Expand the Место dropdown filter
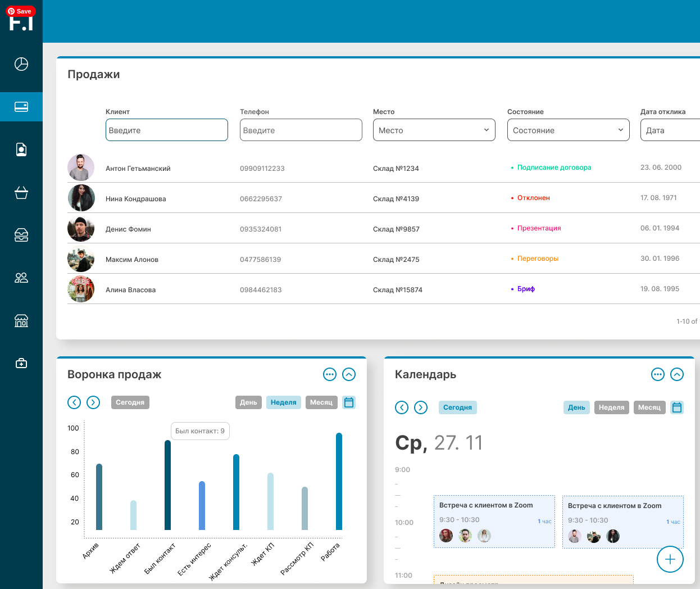700x589 pixels. pyautogui.click(x=434, y=130)
